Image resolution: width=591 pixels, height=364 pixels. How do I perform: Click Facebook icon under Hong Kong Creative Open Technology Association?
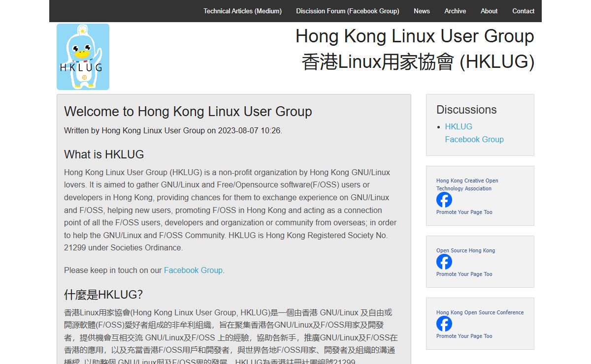pyautogui.click(x=444, y=200)
